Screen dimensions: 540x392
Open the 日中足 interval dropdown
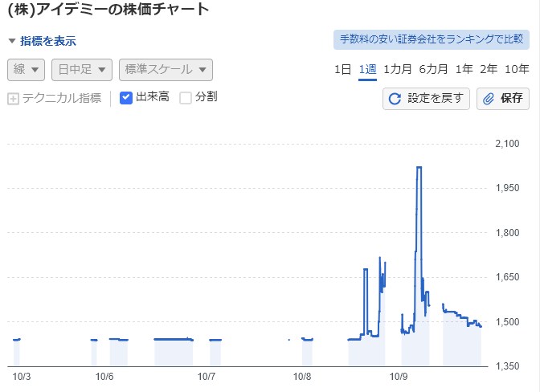click(81, 70)
